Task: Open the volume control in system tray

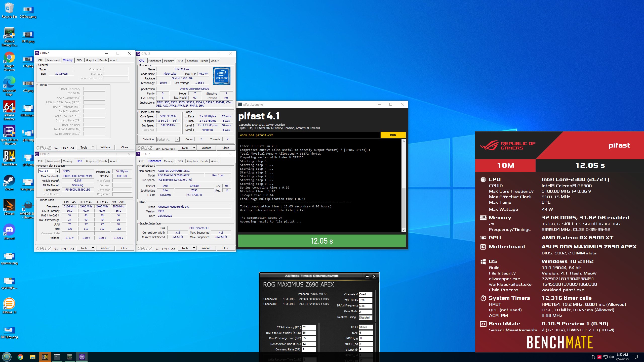Action: 611,357
